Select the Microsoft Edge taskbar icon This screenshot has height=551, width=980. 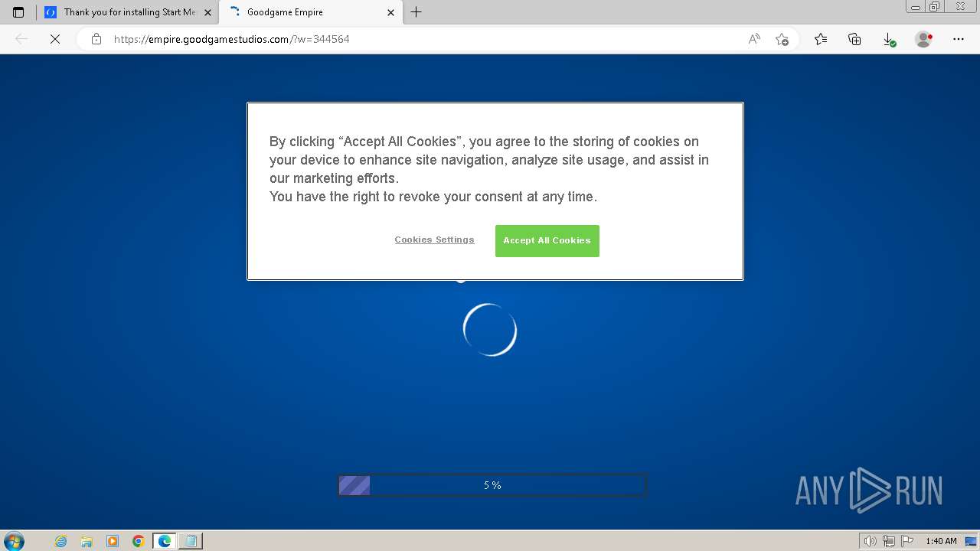tap(165, 541)
